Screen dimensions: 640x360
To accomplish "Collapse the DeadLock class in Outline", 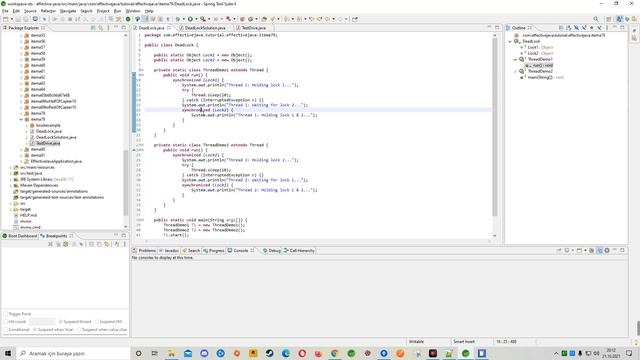I will [510, 41].
